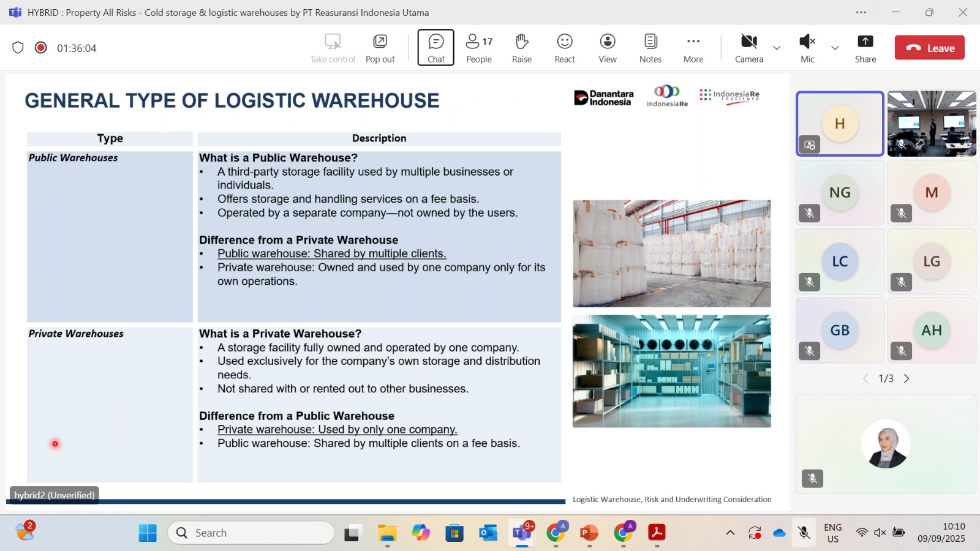Image resolution: width=980 pixels, height=551 pixels.
Task: Open the More actions menu
Action: click(x=693, y=48)
